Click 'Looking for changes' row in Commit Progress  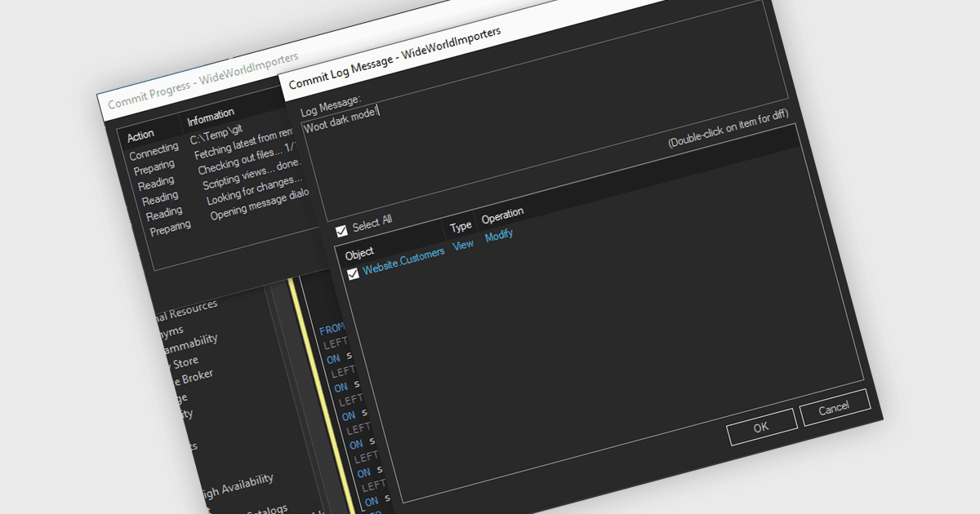(x=254, y=191)
